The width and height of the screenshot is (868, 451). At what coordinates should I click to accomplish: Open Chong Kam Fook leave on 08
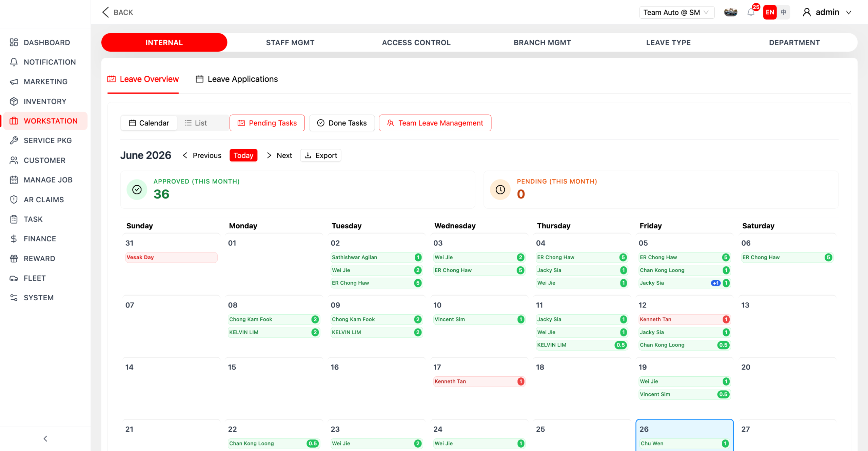point(274,319)
